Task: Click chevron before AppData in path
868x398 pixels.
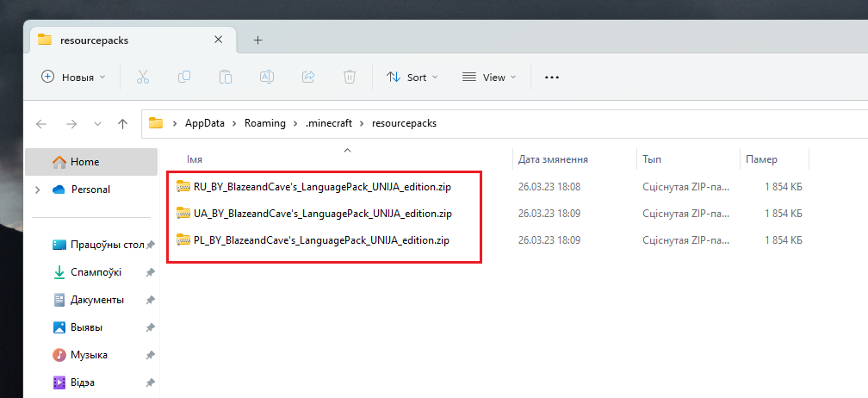Action: point(175,123)
